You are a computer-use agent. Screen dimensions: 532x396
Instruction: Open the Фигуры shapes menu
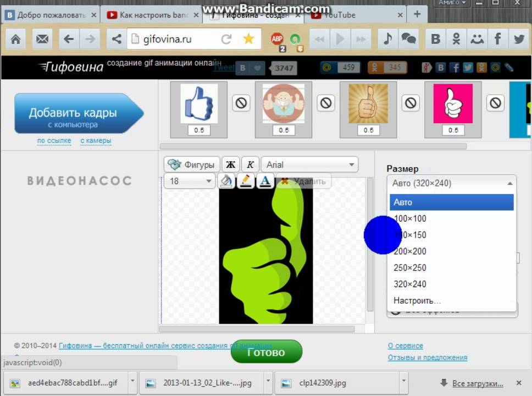(192, 164)
